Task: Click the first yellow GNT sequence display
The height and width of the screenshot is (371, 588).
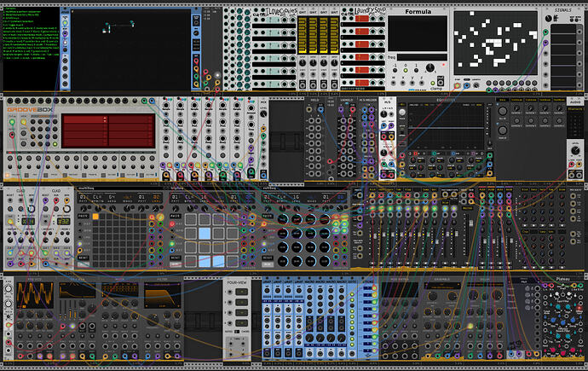Action: click(x=303, y=35)
